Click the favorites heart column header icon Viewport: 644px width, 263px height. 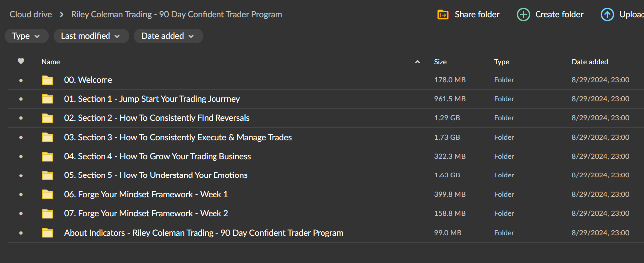click(x=21, y=62)
